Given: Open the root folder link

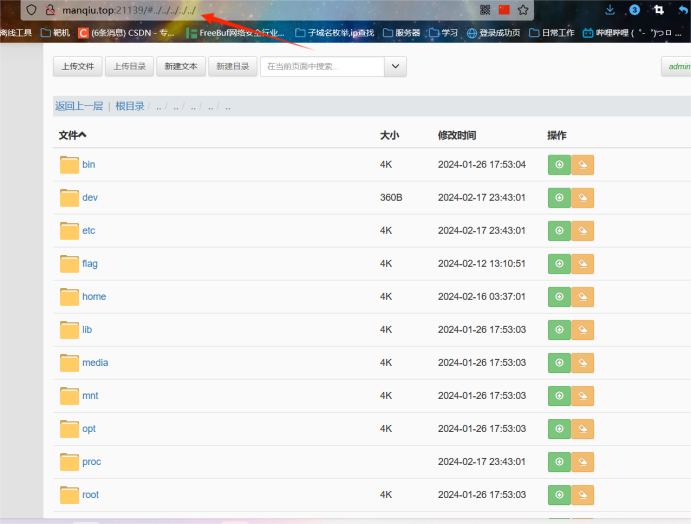Looking at the screenshot, I should (90, 495).
